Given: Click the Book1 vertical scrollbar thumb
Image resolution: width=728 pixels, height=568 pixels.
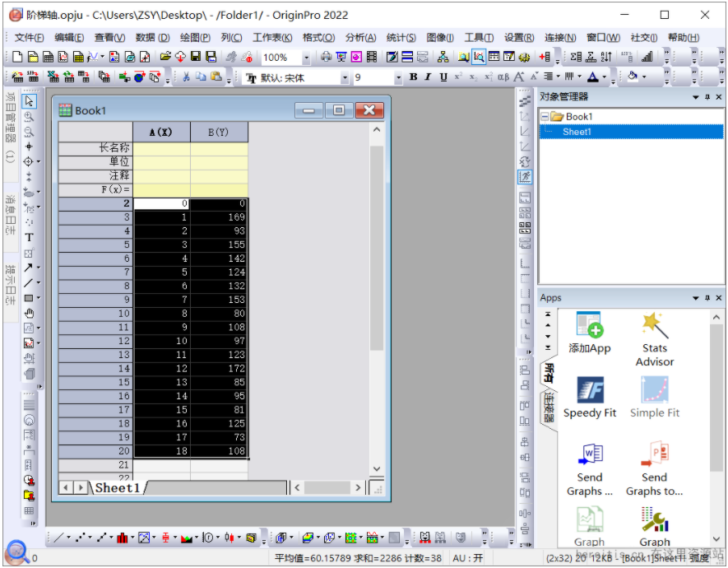Looking at the screenshot, I should pyautogui.click(x=377, y=248).
